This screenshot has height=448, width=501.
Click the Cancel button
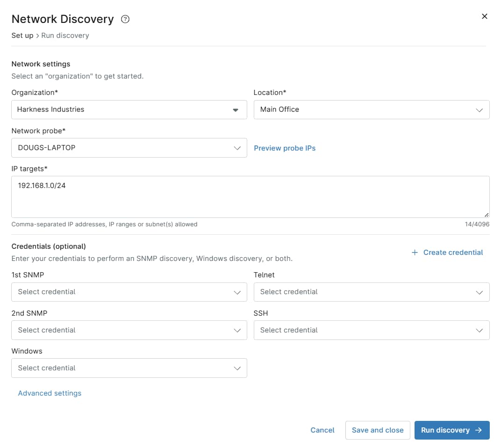(322, 430)
